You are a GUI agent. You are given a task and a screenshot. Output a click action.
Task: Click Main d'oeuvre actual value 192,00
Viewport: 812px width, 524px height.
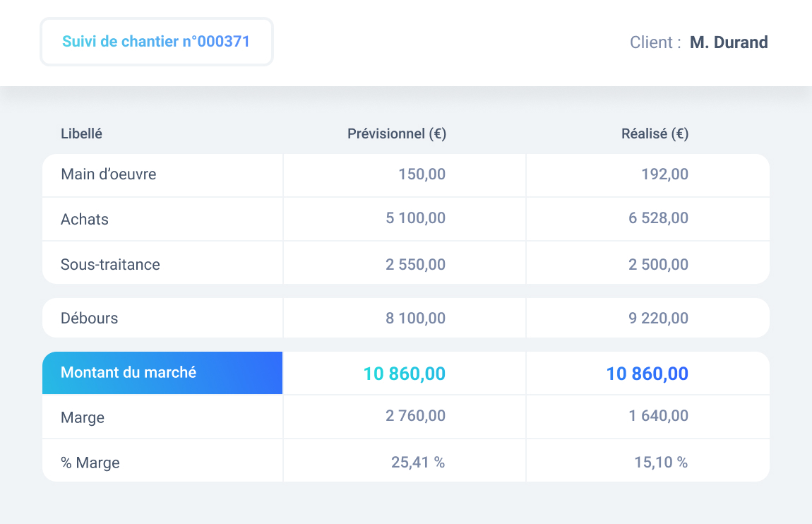[664, 174]
